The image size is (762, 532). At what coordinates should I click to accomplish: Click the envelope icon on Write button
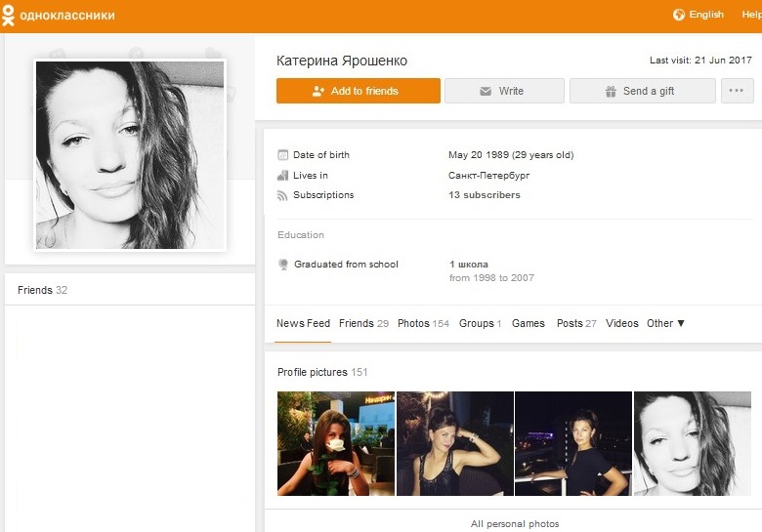(x=485, y=91)
